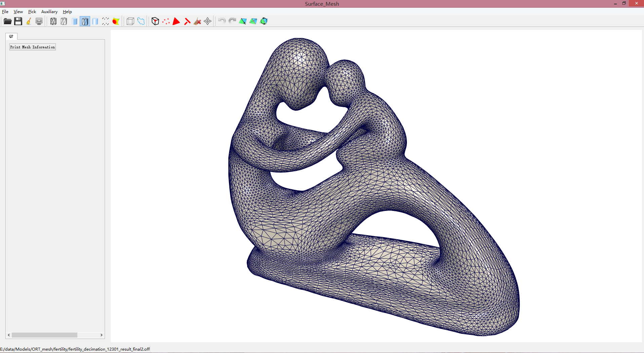Switch to smooth shading mode
The width and height of the screenshot is (644, 353).
click(x=95, y=21)
